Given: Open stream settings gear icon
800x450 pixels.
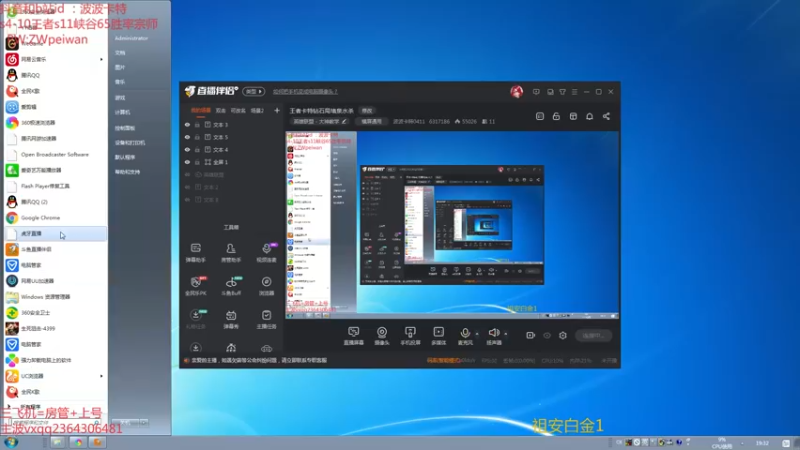Looking at the screenshot, I should click(x=563, y=335).
